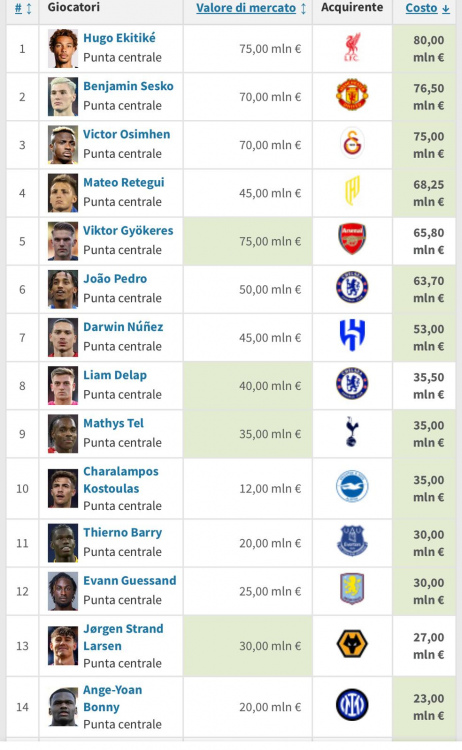Click the Manchester United club crest
Screen dimensions: 462x750
pos(352,95)
